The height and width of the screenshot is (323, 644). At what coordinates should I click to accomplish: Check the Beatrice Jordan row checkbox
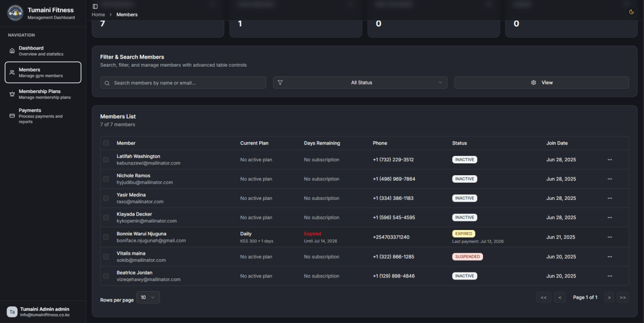click(x=106, y=276)
